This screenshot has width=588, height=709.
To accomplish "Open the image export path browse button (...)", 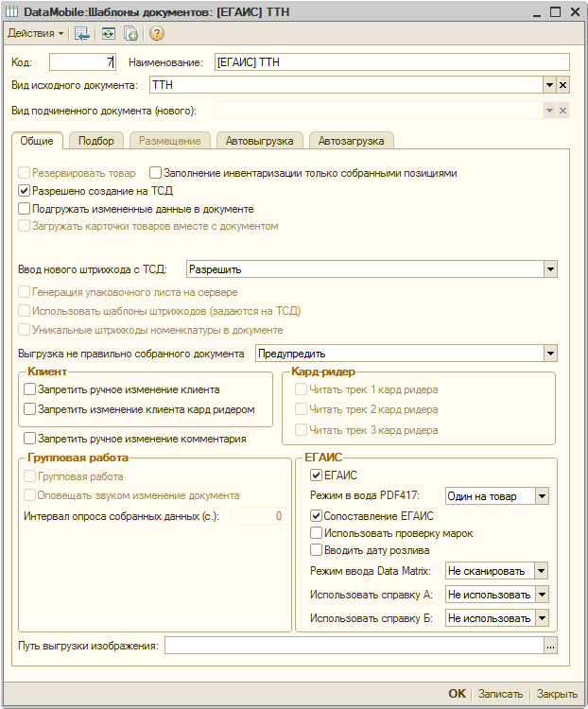I will [x=550, y=646].
